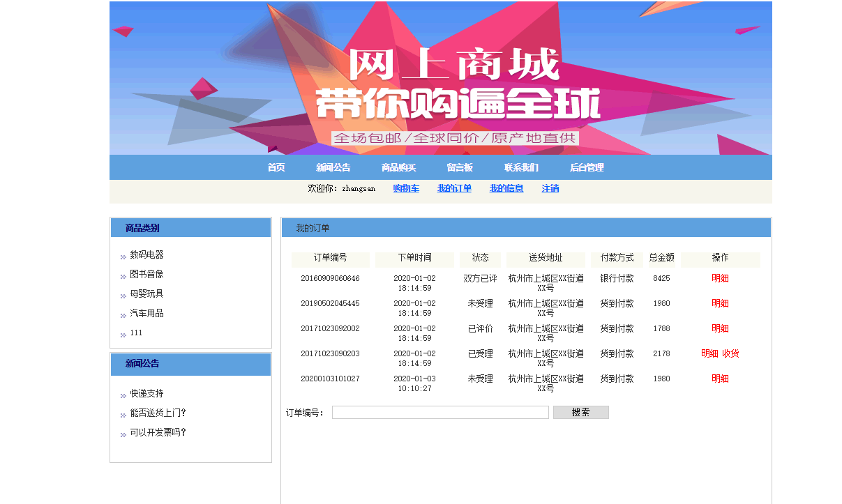
Task: Click bullet icon beside 图书音像
Action: [123, 277]
